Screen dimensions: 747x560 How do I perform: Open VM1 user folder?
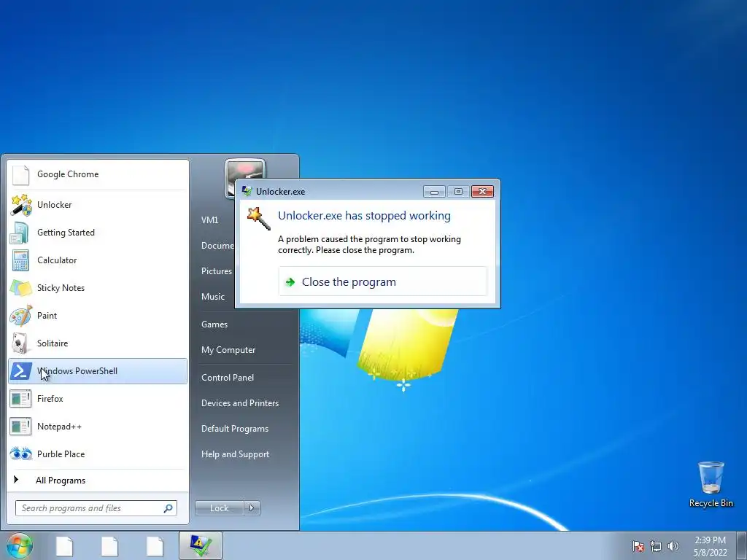point(209,220)
